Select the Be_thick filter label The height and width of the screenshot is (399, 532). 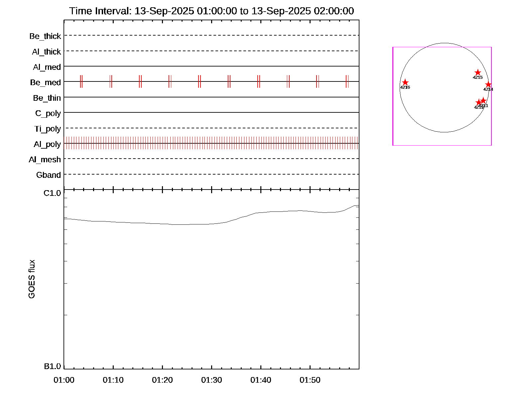pos(45,36)
